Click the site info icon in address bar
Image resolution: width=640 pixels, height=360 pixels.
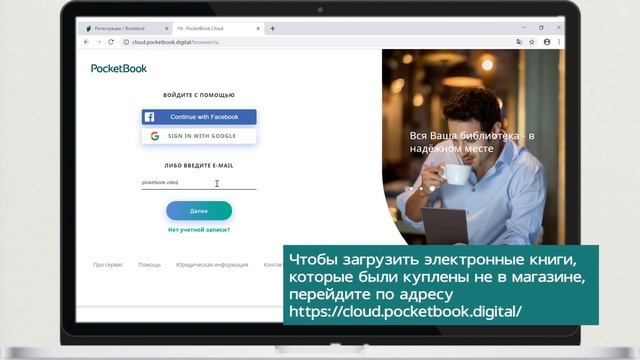pos(126,42)
